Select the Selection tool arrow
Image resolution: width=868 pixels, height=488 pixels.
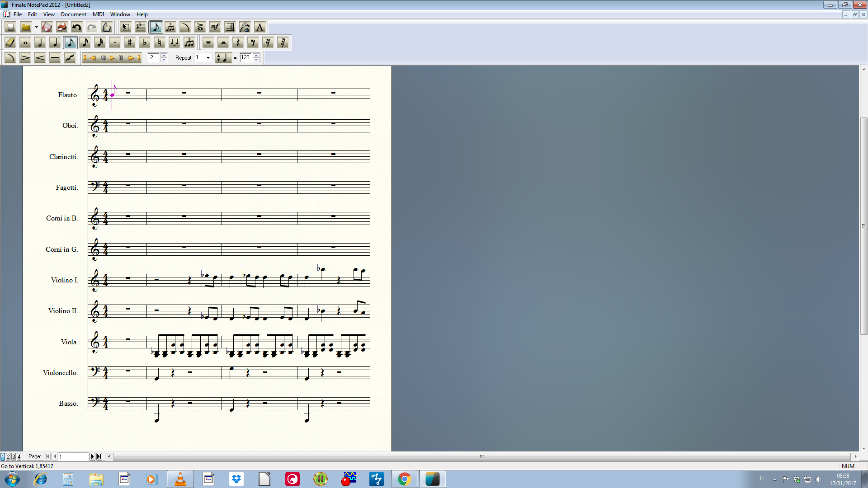click(x=126, y=28)
